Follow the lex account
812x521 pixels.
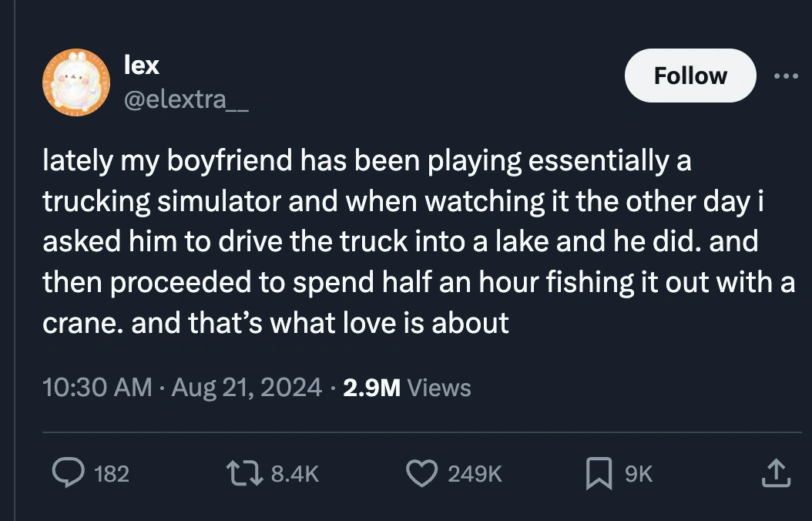tap(690, 76)
